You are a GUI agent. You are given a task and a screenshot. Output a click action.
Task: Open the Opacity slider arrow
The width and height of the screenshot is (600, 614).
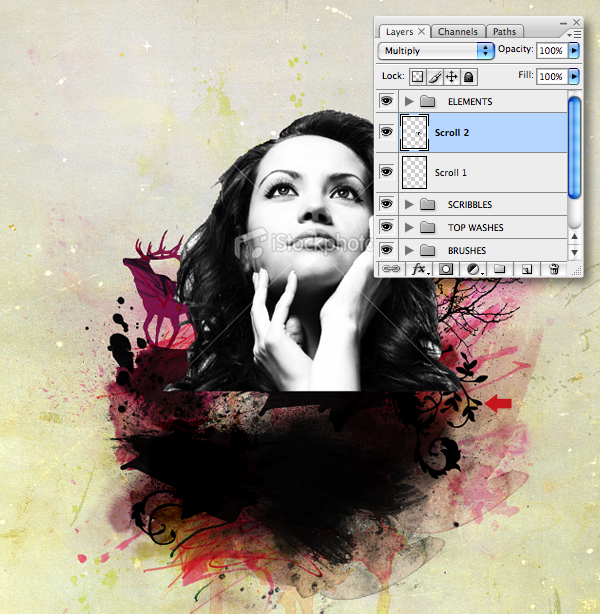(574, 51)
